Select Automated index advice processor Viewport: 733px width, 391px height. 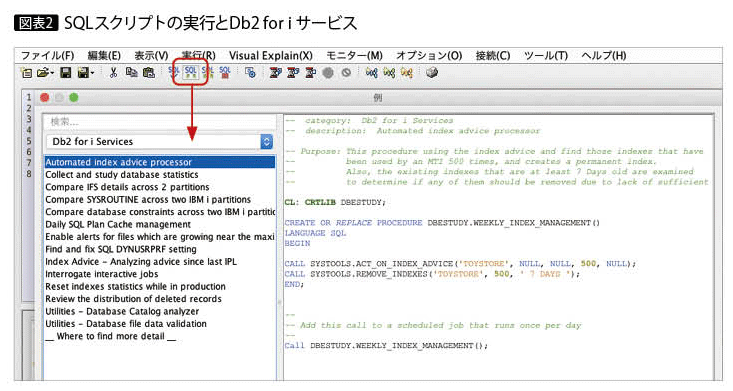(159, 162)
